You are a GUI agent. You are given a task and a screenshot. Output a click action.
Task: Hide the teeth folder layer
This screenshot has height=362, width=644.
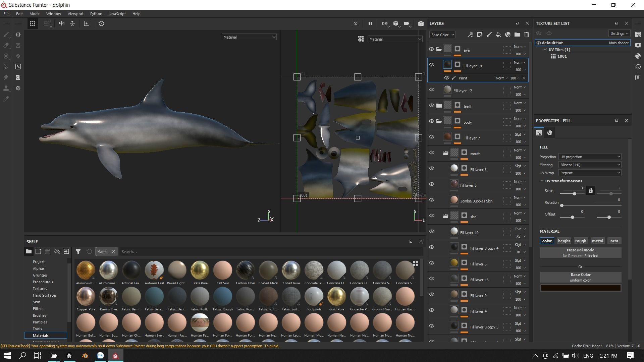[432, 106]
